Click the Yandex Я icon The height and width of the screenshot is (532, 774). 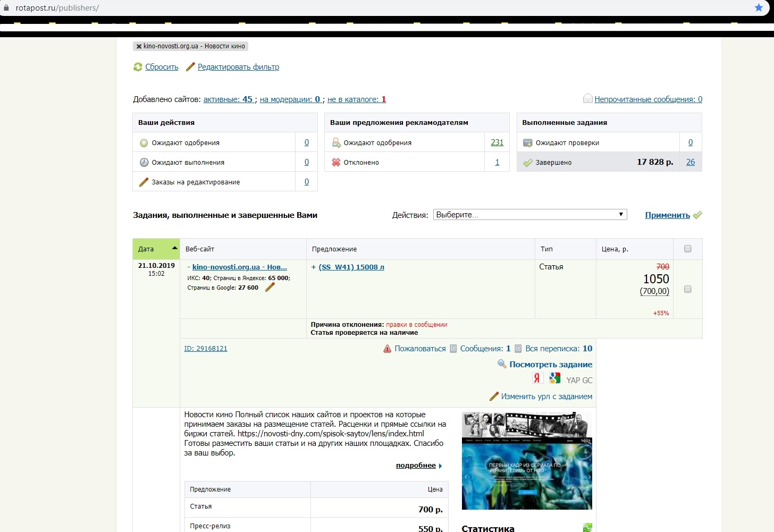coord(537,378)
